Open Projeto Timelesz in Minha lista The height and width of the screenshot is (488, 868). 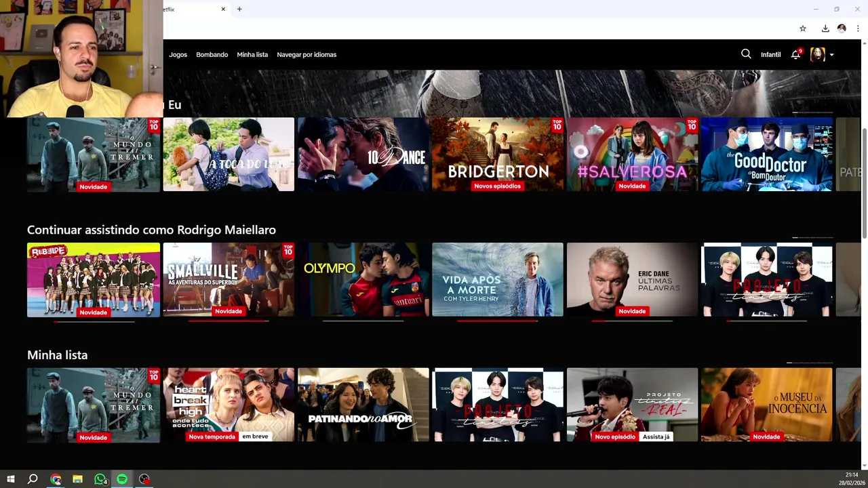pos(498,405)
